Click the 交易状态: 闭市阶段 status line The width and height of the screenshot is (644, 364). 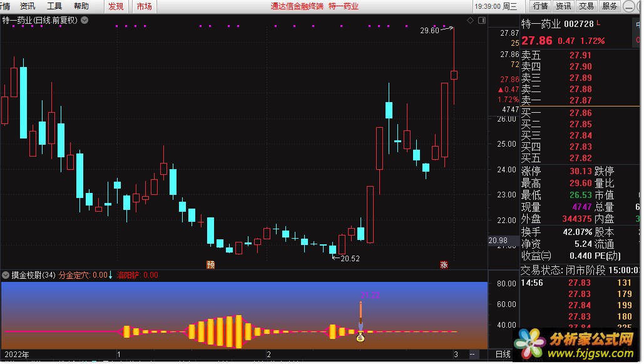pos(580,270)
